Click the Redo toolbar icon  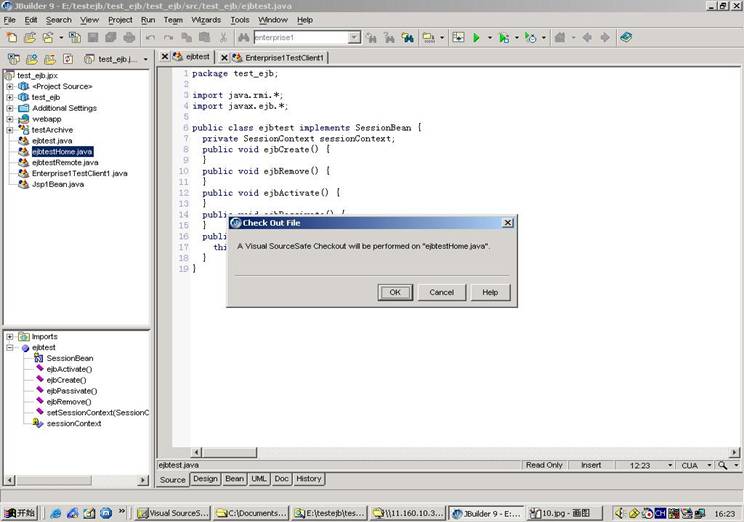[x=168, y=37]
